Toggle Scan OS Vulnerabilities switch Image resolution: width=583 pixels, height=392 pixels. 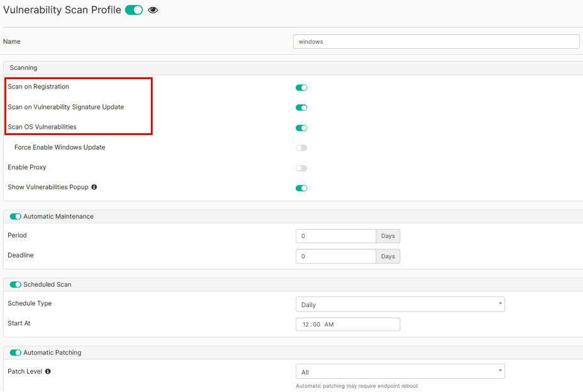pos(301,128)
